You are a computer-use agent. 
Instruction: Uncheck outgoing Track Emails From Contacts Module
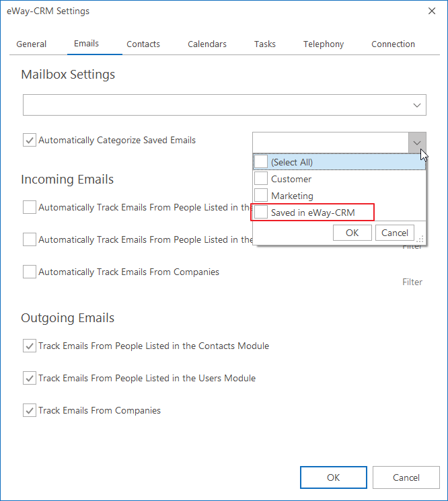(x=30, y=346)
